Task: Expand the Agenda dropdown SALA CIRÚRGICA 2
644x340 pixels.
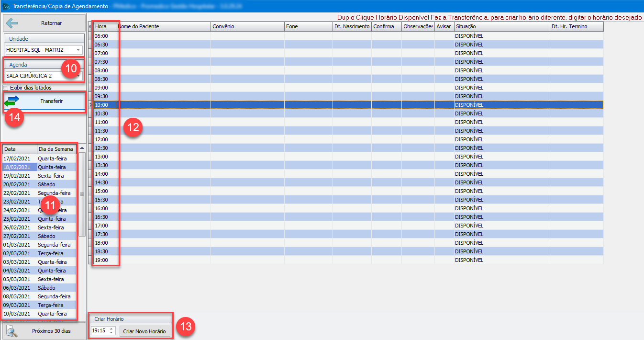Action: [78, 76]
